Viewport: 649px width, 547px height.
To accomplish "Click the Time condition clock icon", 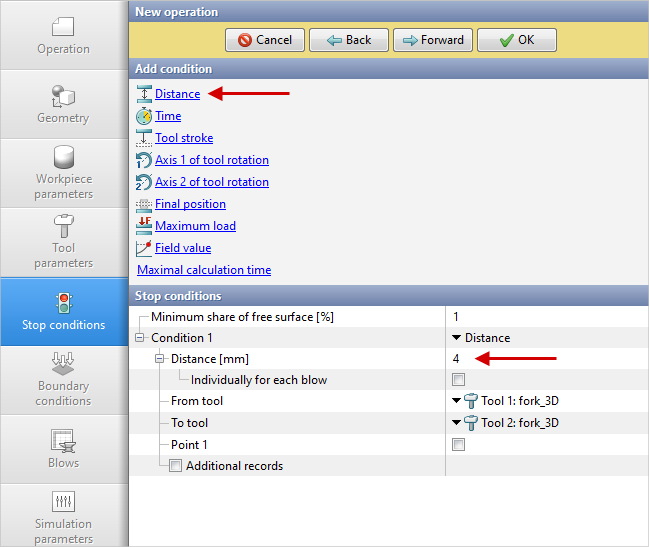I will pos(144,116).
